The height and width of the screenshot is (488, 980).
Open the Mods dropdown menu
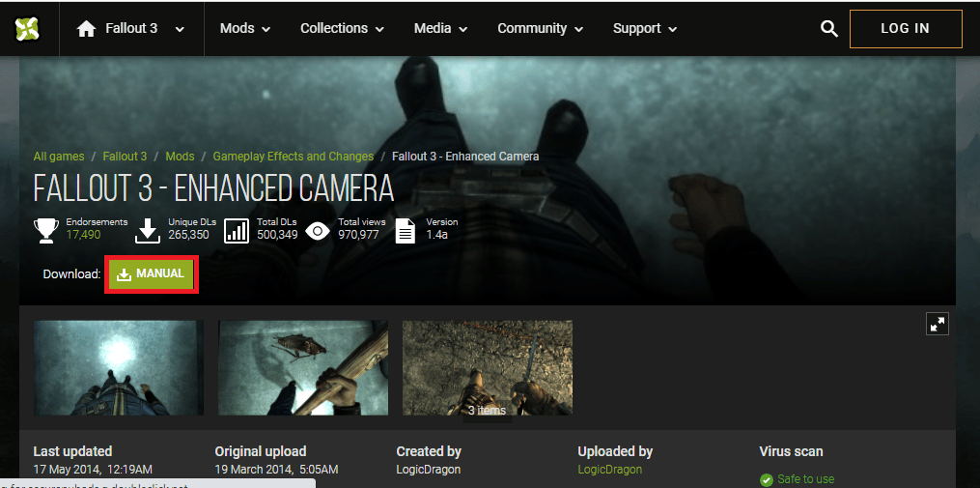pos(245,28)
